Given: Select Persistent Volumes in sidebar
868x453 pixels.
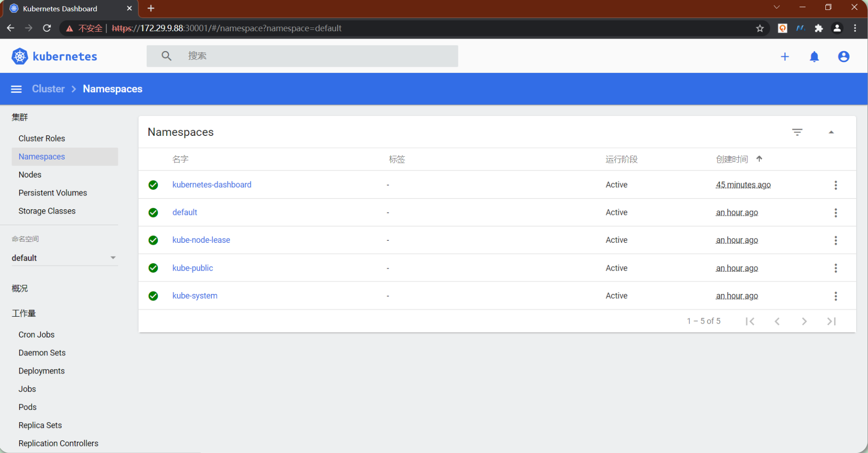Looking at the screenshot, I should (x=53, y=193).
